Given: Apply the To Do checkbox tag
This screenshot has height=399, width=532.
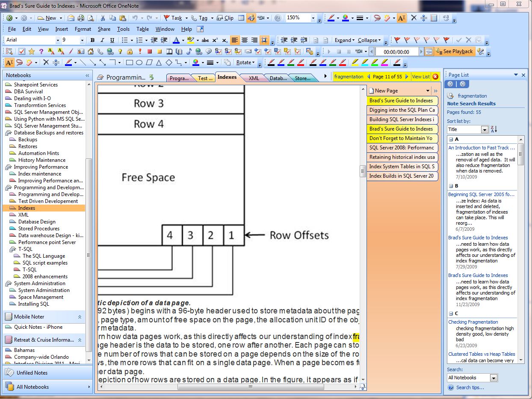Looking at the screenshot, I should [22, 51].
